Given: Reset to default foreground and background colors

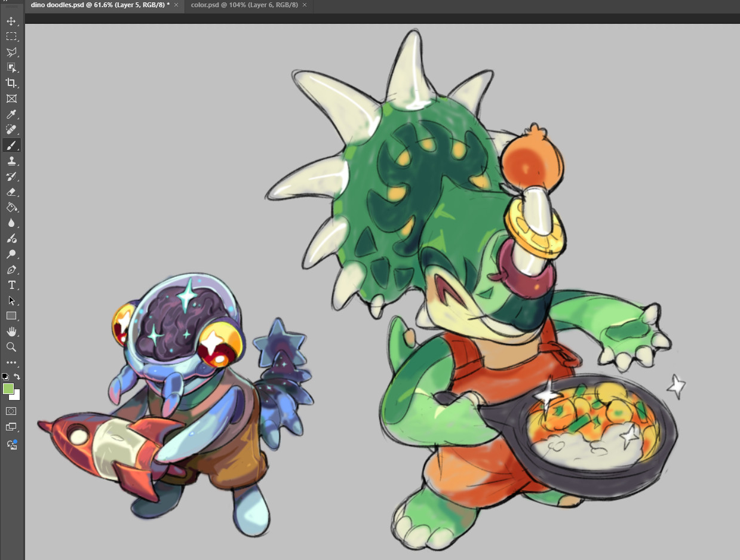Looking at the screenshot, I should [5, 377].
